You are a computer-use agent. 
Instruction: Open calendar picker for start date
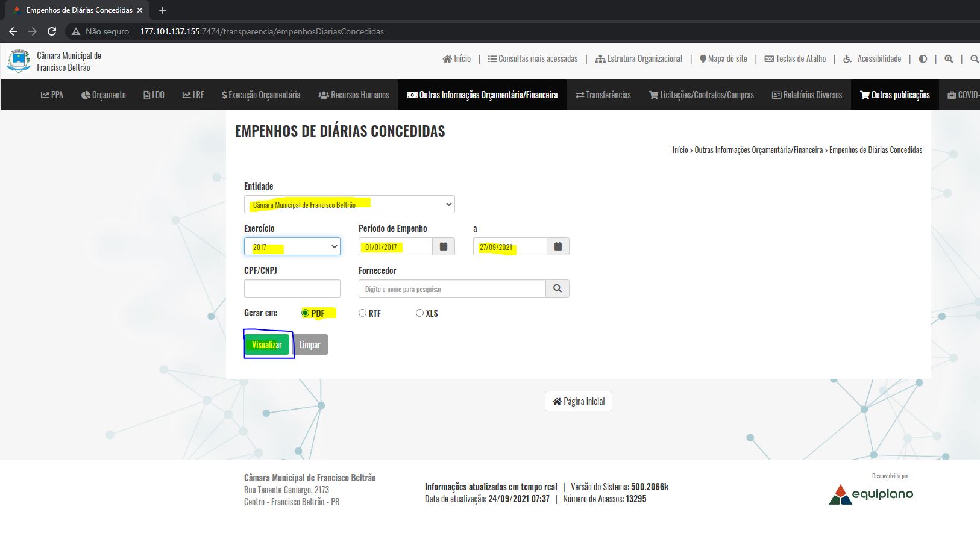tap(444, 246)
